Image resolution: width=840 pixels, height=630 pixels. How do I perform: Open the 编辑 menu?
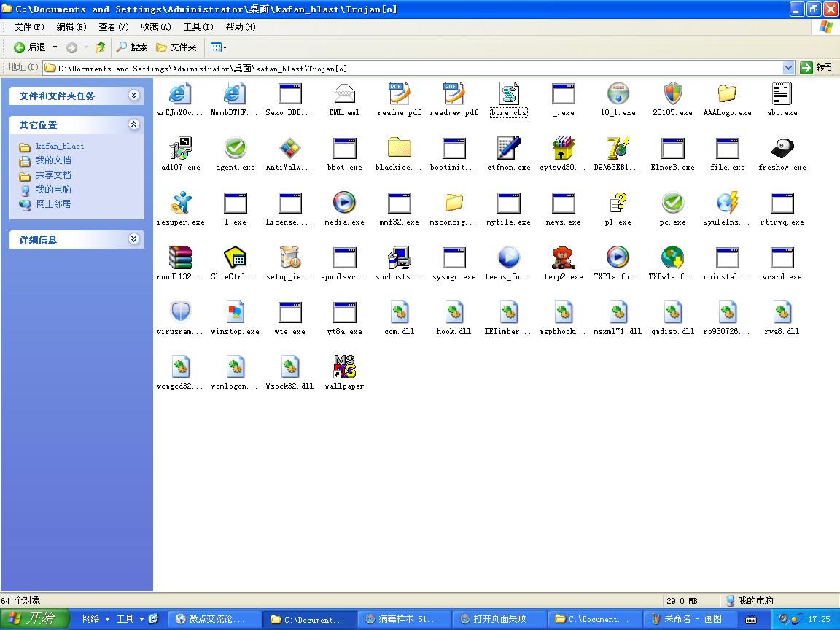click(71, 27)
